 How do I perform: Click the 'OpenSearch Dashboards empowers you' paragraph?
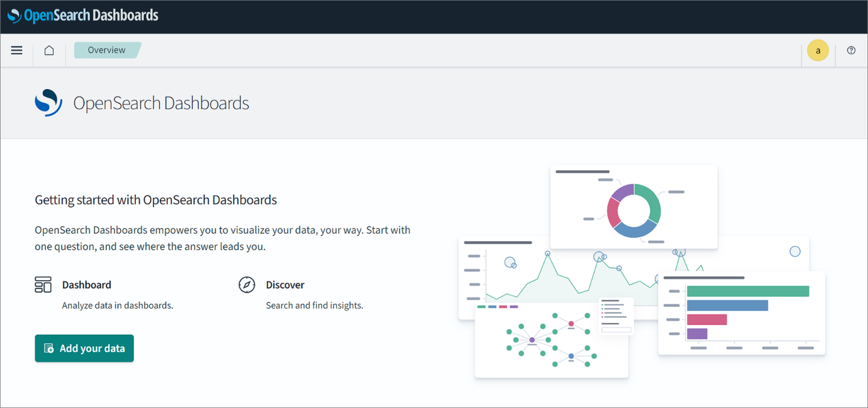coord(223,238)
